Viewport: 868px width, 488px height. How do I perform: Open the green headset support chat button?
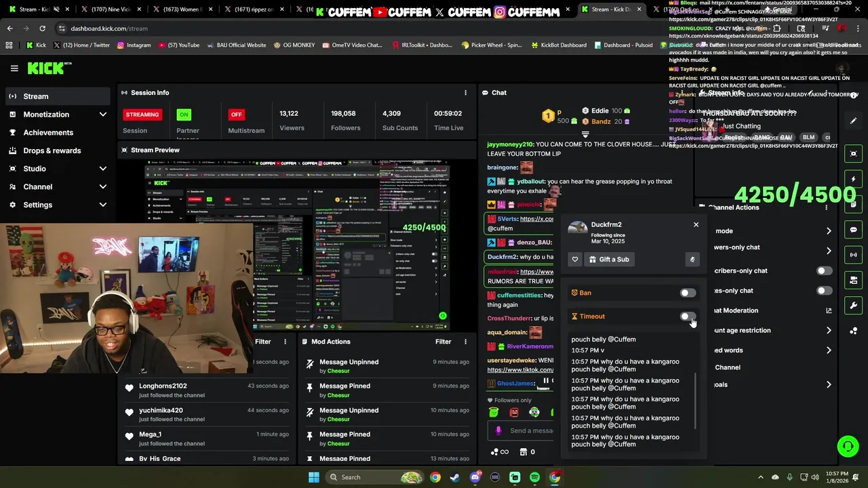(x=848, y=446)
